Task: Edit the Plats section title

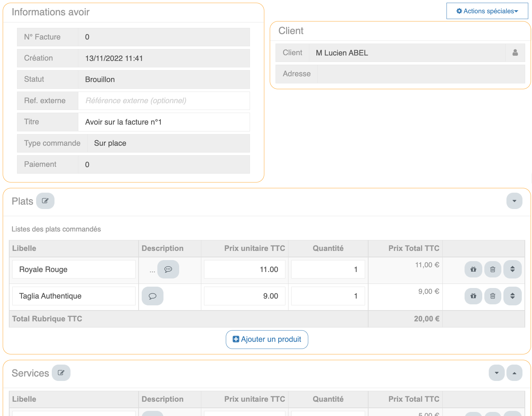Action: [45, 201]
